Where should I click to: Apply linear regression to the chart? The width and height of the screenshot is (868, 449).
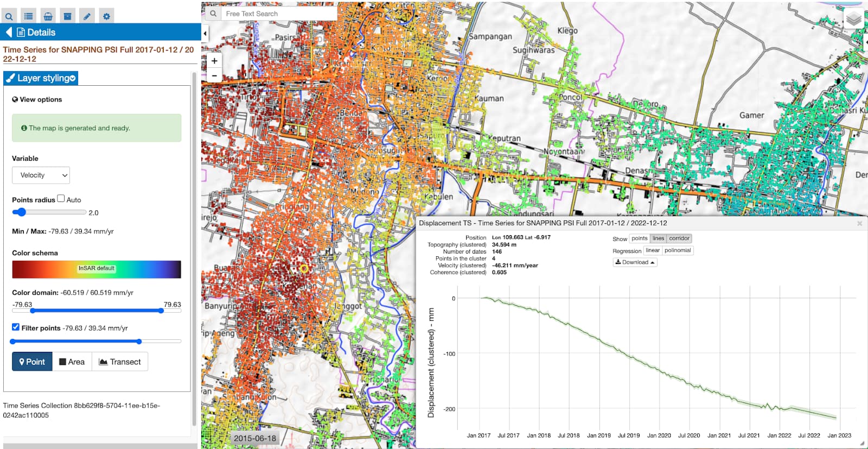click(x=653, y=250)
